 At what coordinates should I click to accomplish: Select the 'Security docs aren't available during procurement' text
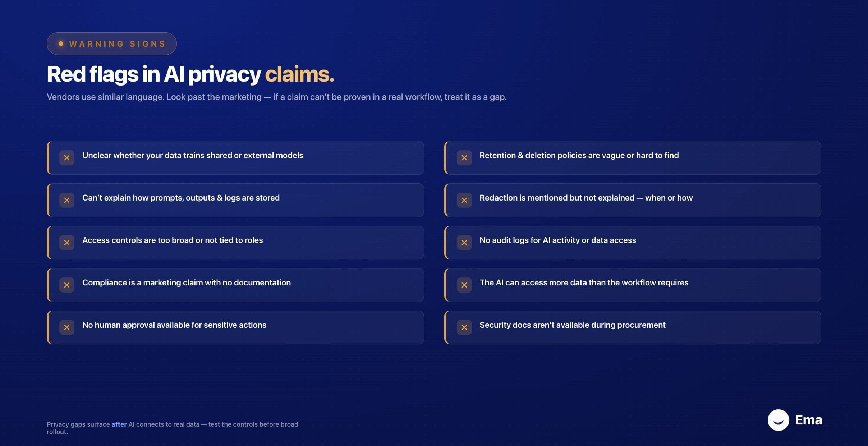pyautogui.click(x=573, y=325)
